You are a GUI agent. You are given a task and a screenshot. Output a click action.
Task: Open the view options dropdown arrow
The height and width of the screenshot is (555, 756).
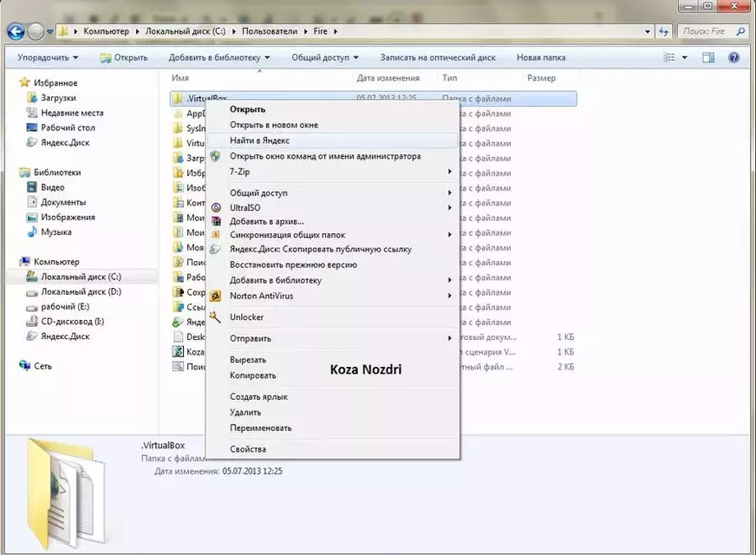click(684, 58)
